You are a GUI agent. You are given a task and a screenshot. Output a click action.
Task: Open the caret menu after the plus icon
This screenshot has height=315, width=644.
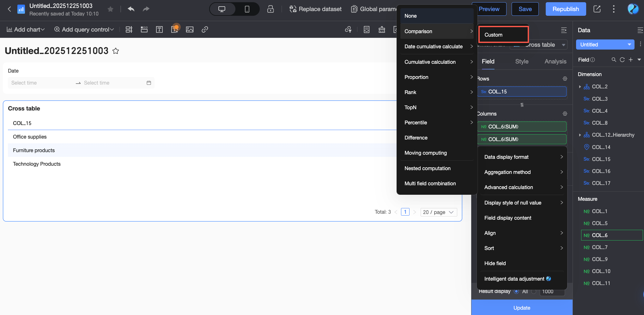point(639,60)
